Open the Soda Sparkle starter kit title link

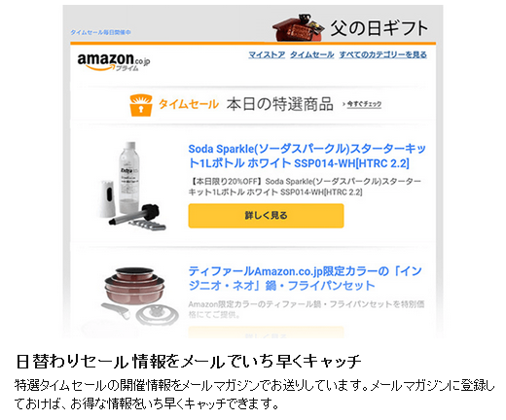pos(307,156)
